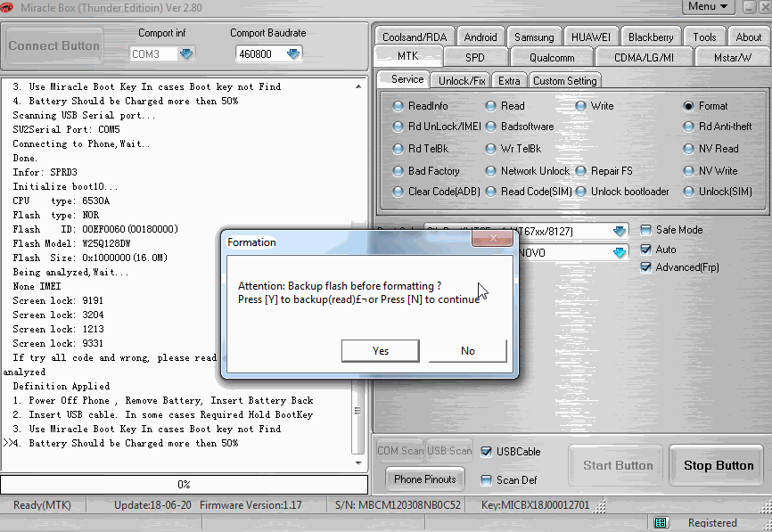Click the status bar grid icon beside Registered
Viewport: 772px width, 532px height.
pyautogui.click(x=661, y=523)
